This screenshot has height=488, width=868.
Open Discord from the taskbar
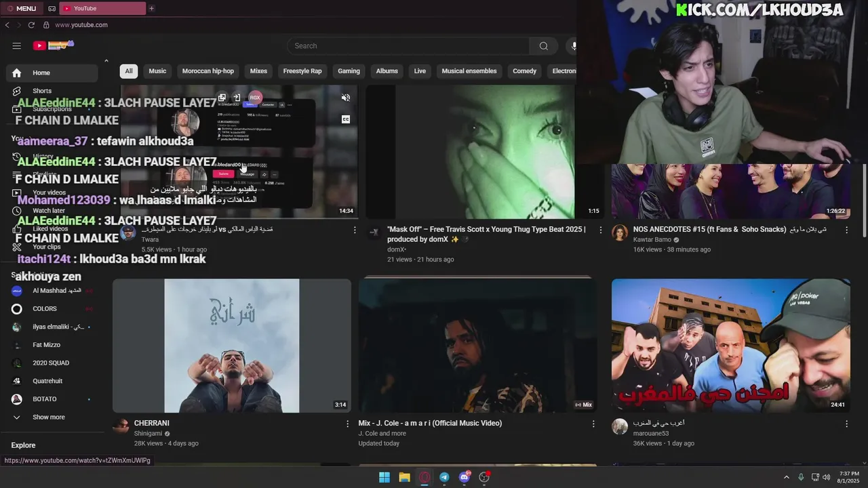(465, 477)
